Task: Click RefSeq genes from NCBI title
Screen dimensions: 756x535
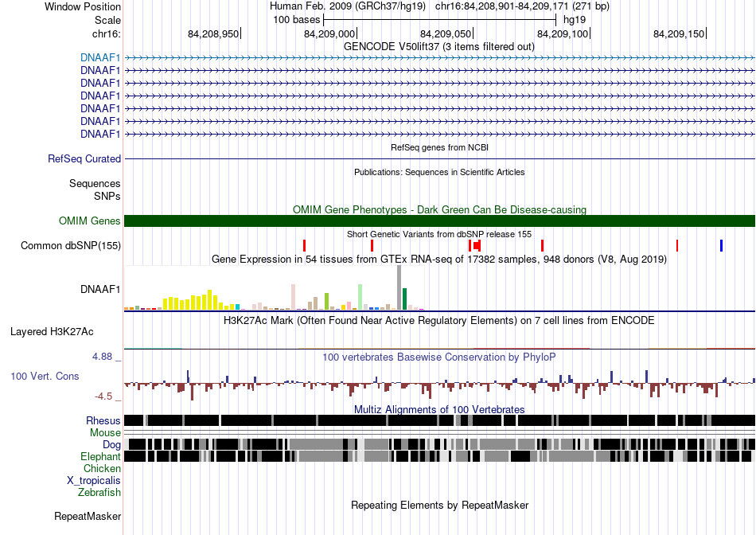Action: click(439, 147)
